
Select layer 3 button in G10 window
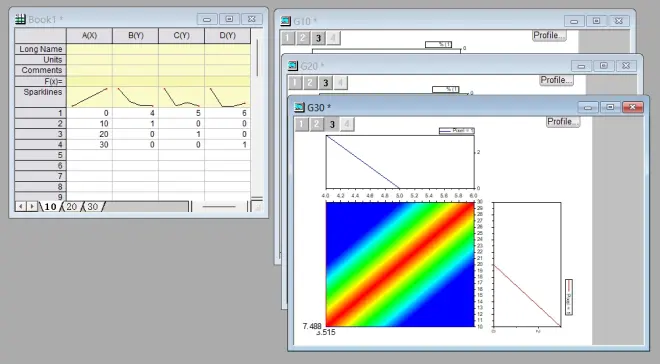point(318,38)
